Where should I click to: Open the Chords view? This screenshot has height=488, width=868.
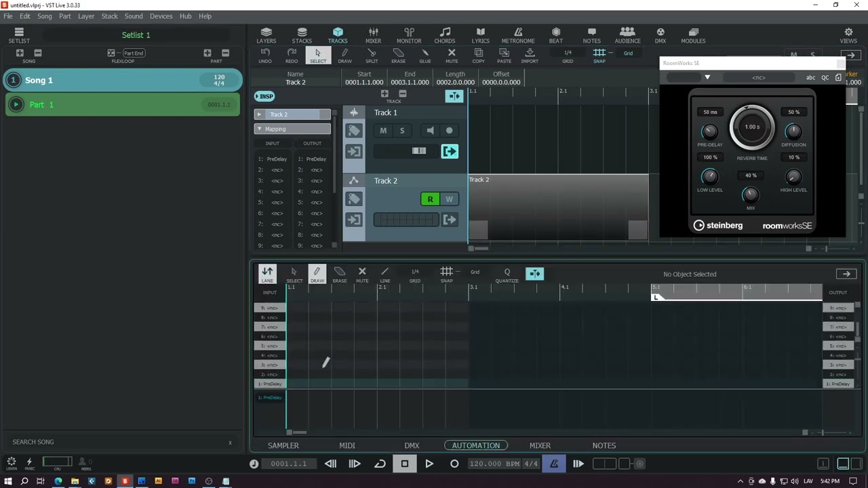point(445,35)
